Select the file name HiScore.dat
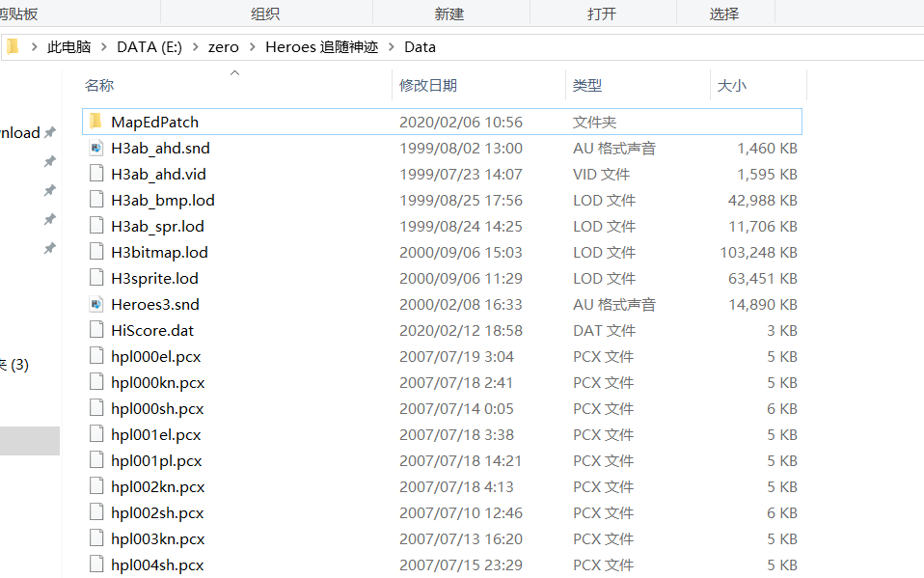Image resolution: width=924 pixels, height=578 pixels. pos(152,330)
